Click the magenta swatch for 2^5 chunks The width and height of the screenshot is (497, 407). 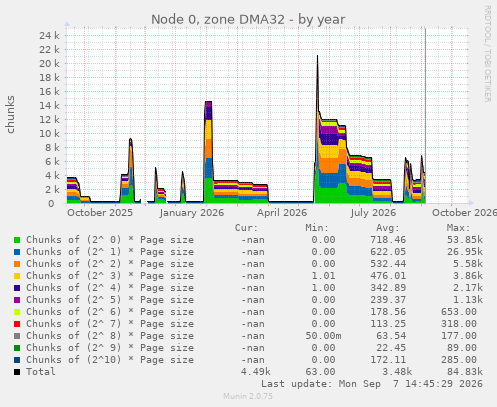17,300
